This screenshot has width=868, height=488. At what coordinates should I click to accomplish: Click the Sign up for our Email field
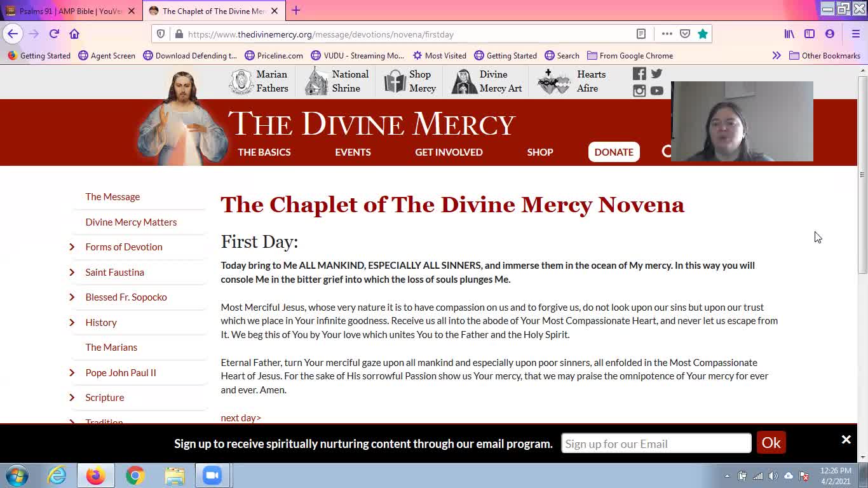tap(656, 444)
